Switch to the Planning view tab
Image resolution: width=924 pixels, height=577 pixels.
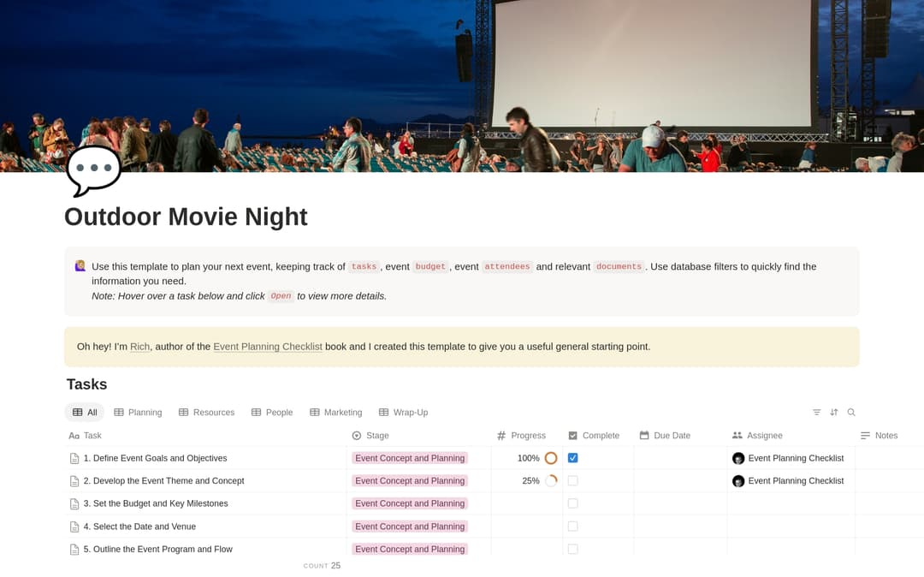(x=138, y=413)
